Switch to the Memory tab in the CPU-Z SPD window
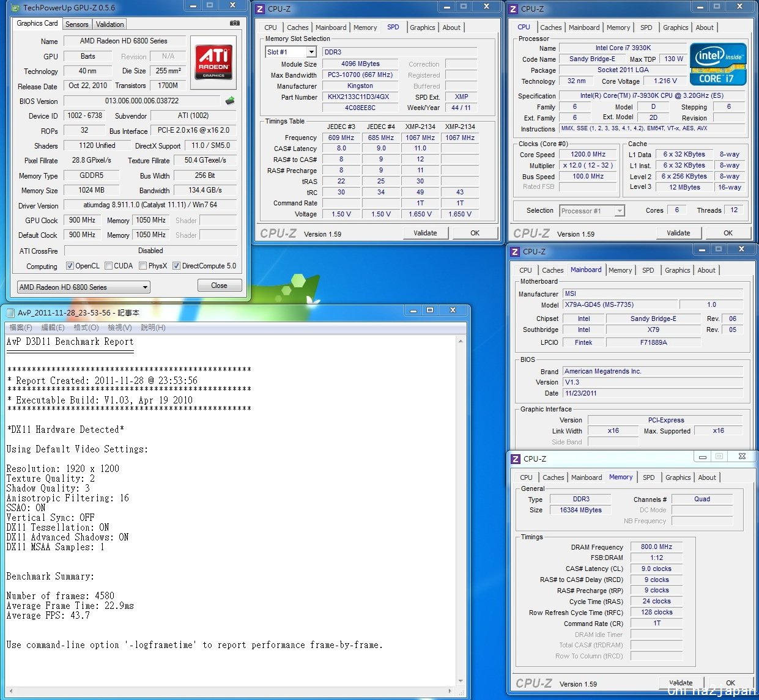This screenshot has height=700, width=759. coord(365,28)
